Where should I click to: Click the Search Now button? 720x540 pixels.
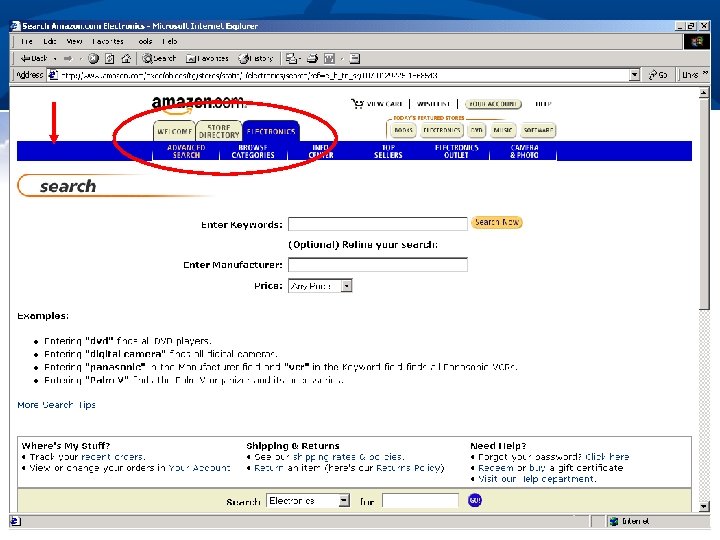(496, 223)
